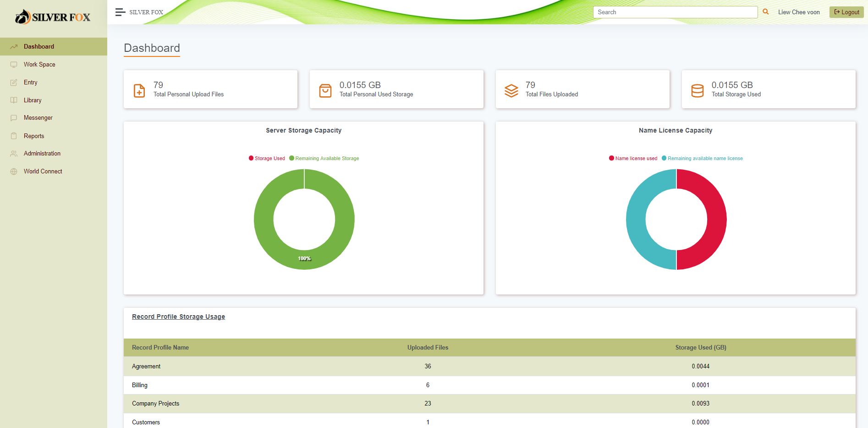Go to the Entry menu item
Screen dimensions: 868x428
click(x=54, y=83)
